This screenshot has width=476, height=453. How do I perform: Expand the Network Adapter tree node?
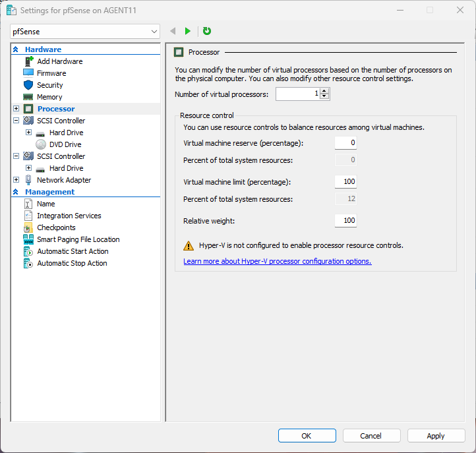(x=16, y=180)
